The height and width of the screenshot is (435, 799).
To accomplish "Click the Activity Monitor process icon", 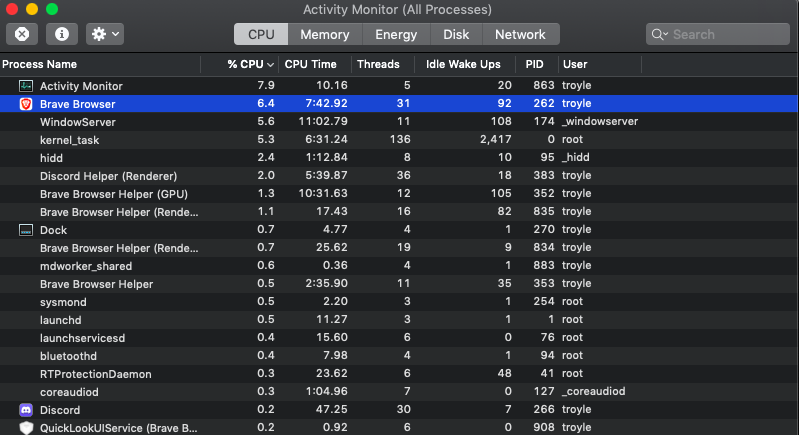I will point(25,86).
